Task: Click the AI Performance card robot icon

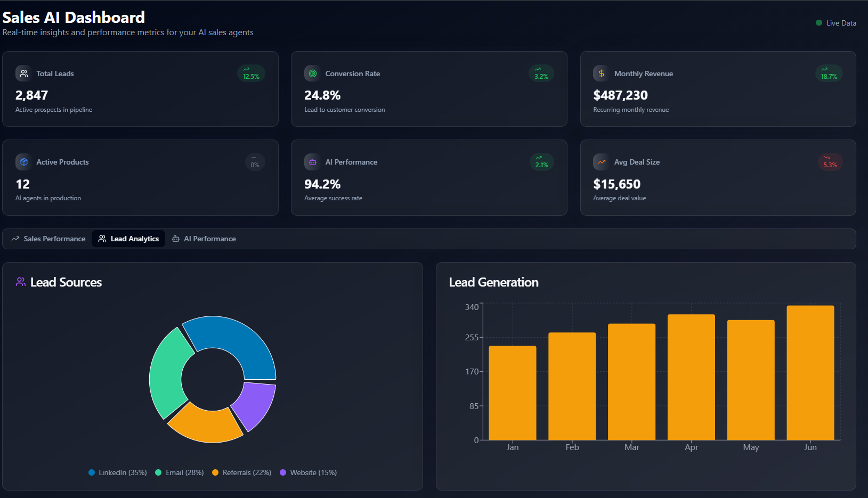Action: 313,162
